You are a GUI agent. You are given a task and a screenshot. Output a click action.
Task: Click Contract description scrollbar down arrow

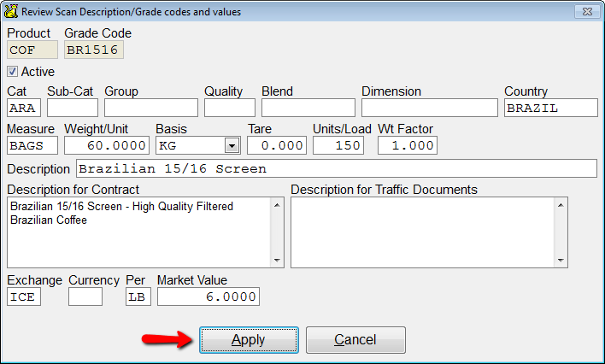(x=277, y=260)
